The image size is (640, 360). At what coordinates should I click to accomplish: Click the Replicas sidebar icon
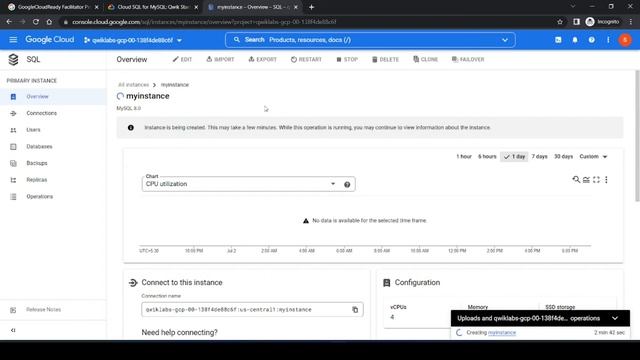[13, 180]
